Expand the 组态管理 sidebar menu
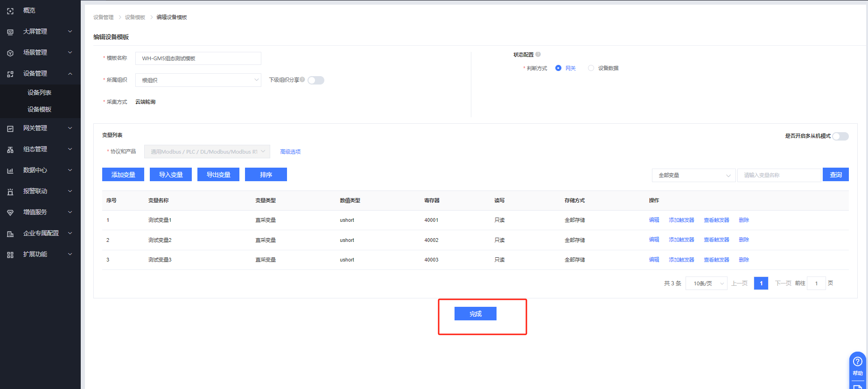 (x=40, y=149)
